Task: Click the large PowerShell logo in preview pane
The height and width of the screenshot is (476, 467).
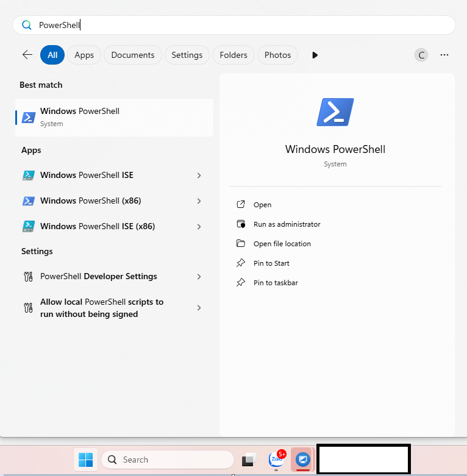Action: tap(335, 112)
